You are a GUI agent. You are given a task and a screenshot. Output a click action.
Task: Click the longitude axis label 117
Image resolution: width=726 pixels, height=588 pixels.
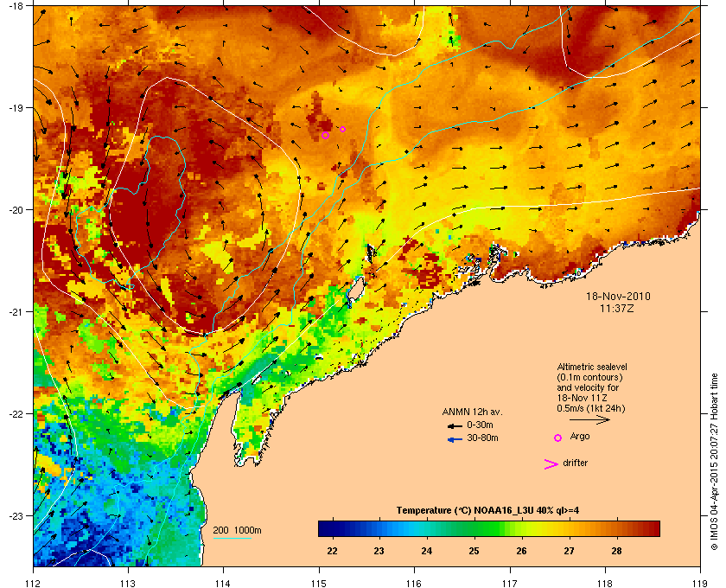[509, 584]
